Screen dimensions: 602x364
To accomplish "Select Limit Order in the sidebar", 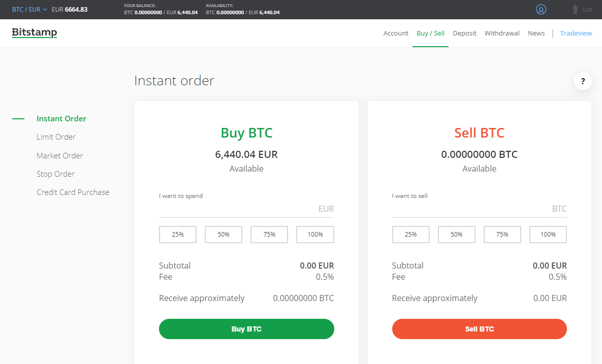I will coord(56,137).
